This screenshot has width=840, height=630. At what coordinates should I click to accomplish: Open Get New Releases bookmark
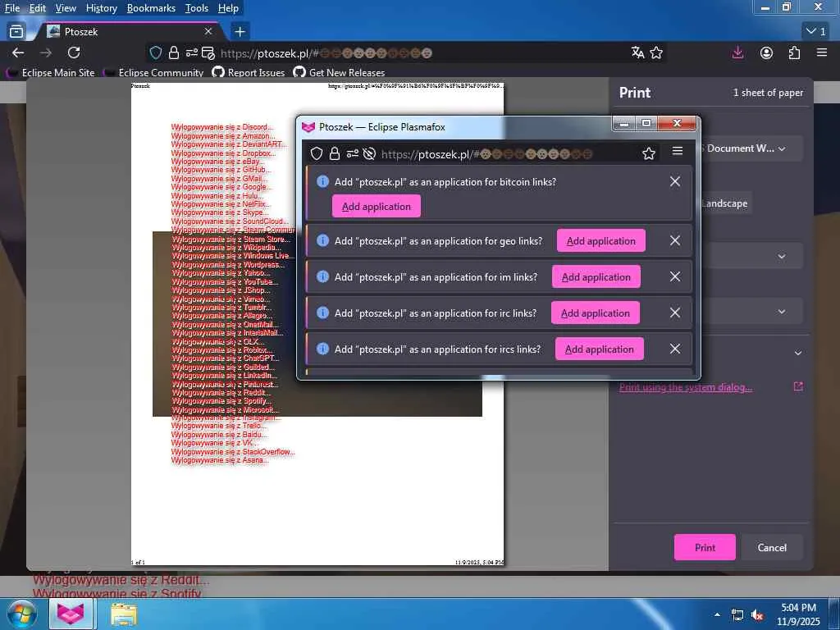tap(339, 72)
